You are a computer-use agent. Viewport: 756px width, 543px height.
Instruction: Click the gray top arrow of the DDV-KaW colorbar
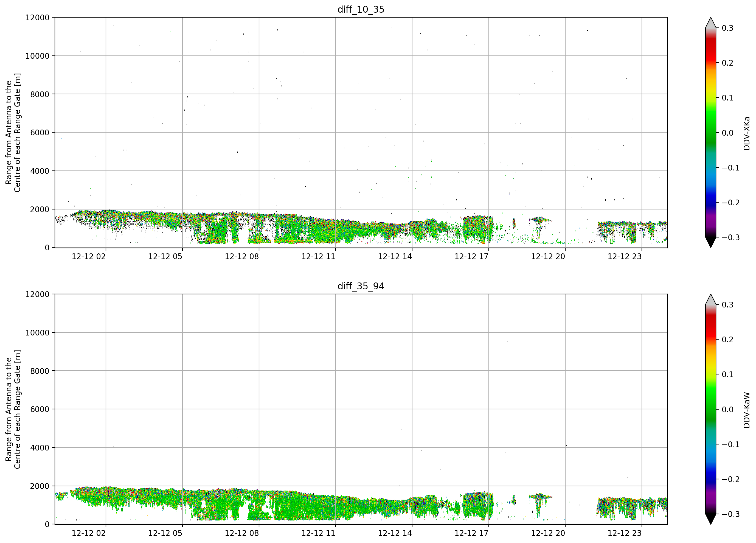711,300
